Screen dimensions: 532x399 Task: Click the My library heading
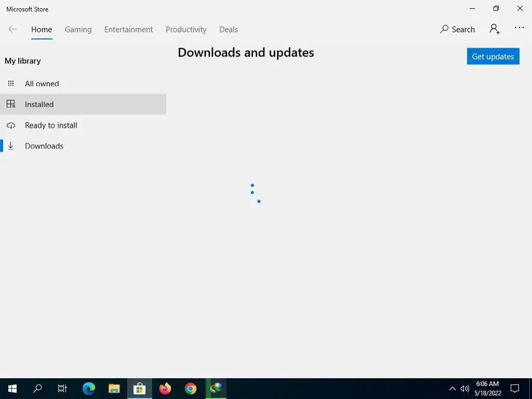click(x=23, y=61)
